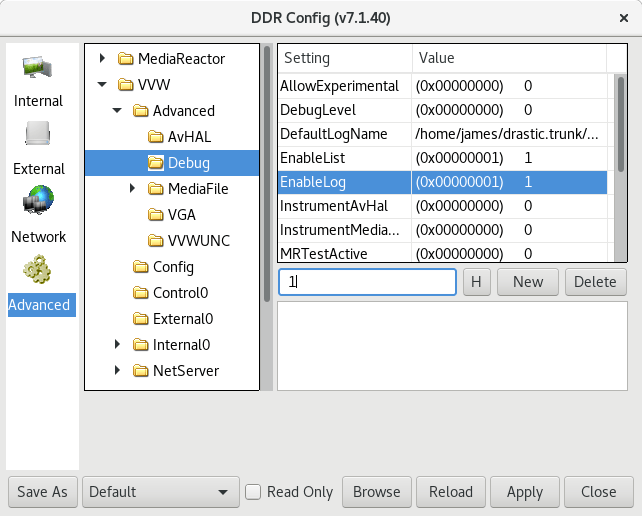The image size is (642, 516).
Task: Click the tree panel vertical scrollbar
Action: tap(267, 174)
